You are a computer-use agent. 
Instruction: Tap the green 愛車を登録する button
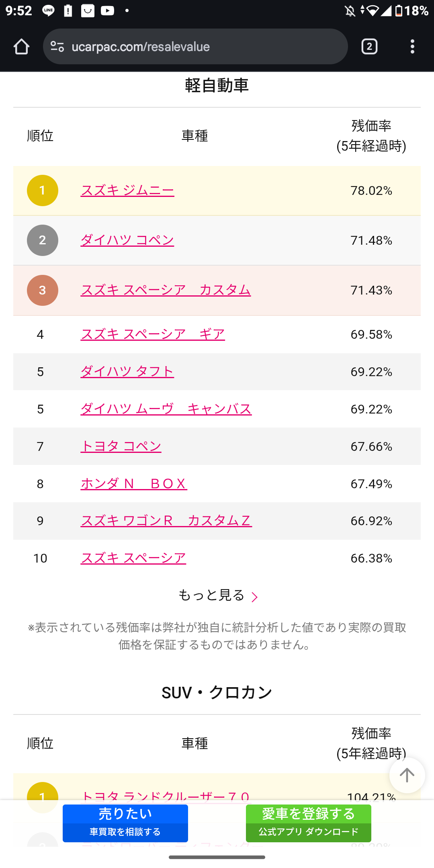click(309, 823)
